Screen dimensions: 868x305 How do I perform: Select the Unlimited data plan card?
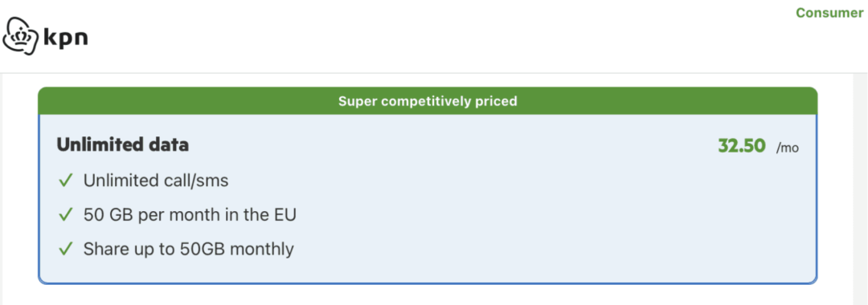428,185
